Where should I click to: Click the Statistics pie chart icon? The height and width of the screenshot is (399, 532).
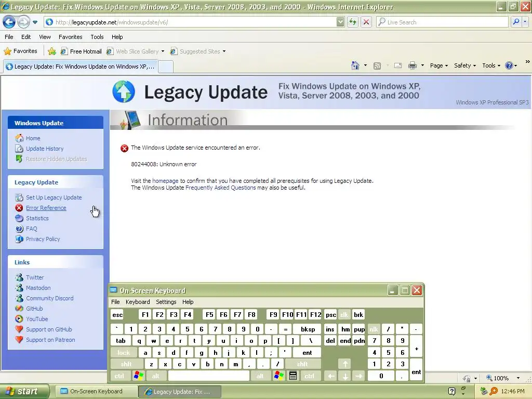coord(19,218)
